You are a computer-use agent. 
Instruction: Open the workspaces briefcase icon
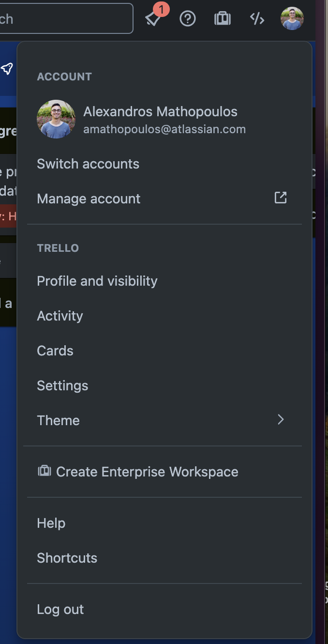point(222,18)
